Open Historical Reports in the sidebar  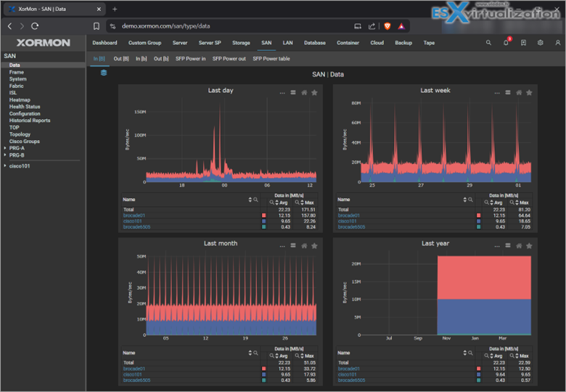[30, 121]
